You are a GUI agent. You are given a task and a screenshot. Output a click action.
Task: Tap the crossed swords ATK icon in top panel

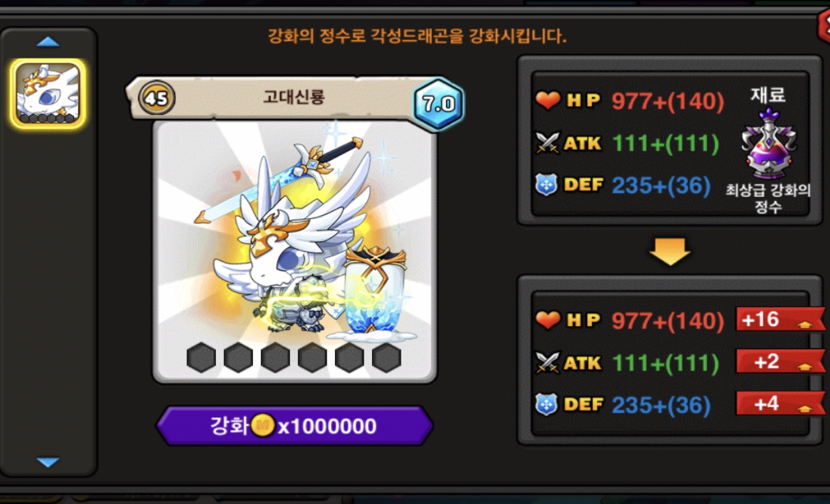coord(548,143)
